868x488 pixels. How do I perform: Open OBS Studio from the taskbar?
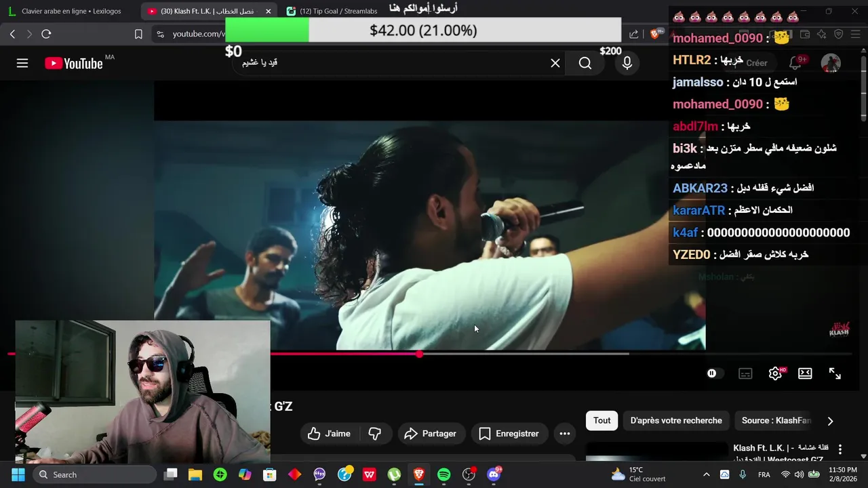tap(469, 474)
